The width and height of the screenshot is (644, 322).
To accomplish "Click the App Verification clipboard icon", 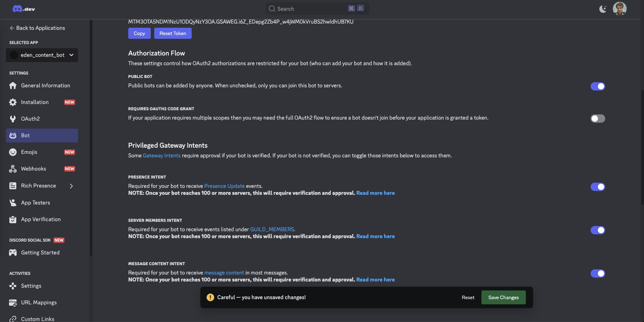I will click(13, 219).
